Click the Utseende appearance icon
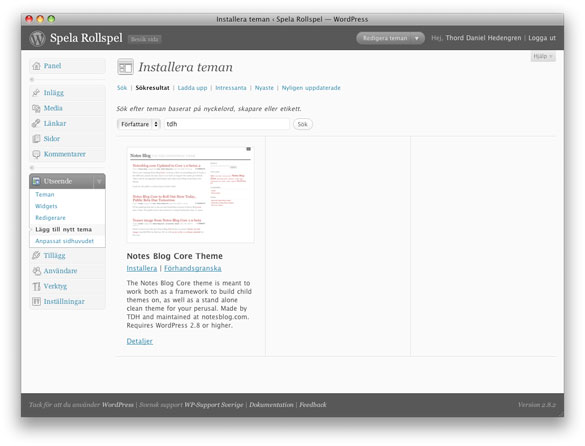The width and height of the screenshot is (585, 446). click(36, 181)
